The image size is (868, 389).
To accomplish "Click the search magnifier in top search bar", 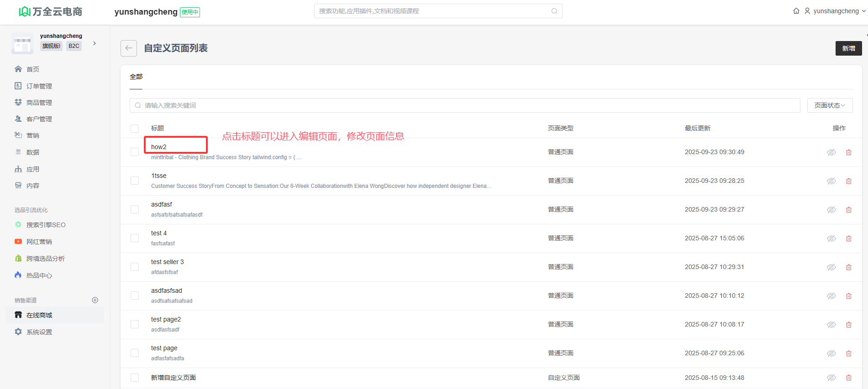I will coord(554,11).
